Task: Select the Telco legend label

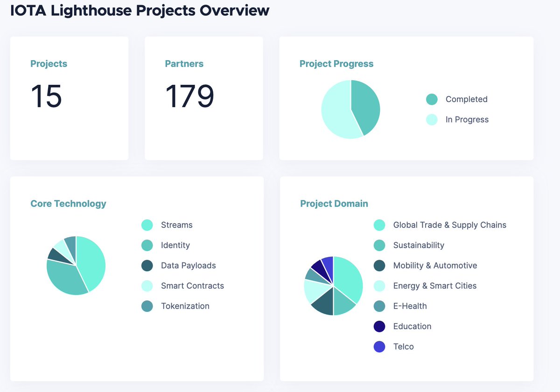Action: click(x=404, y=346)
